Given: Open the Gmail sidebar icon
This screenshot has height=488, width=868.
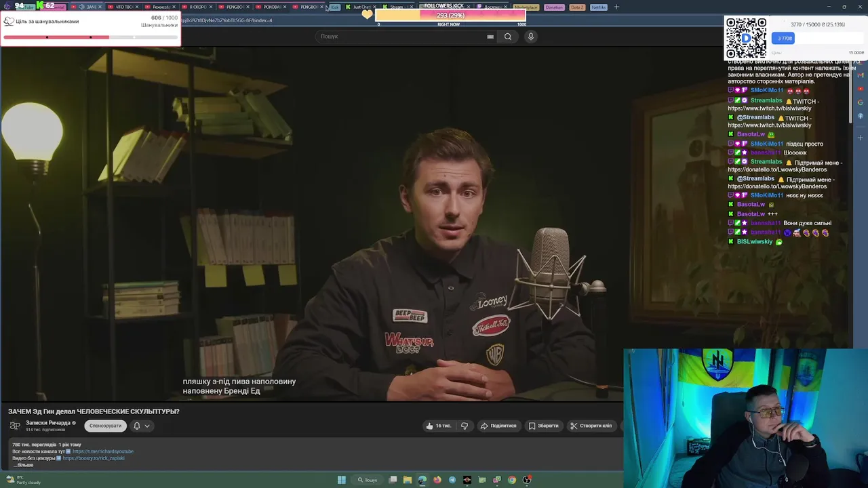Looking at the screenshot, I should (861, 75).
